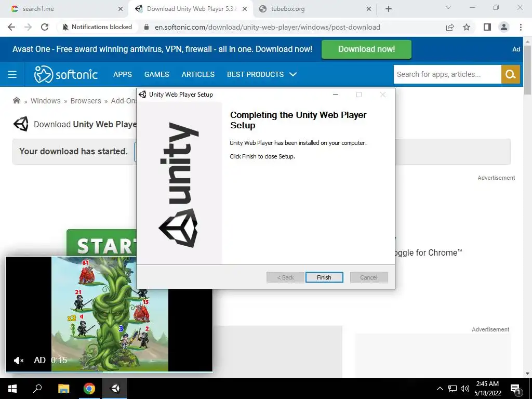Open the APPS menu item
Viewport: 532px width, 399px height.
click(123, 74)
